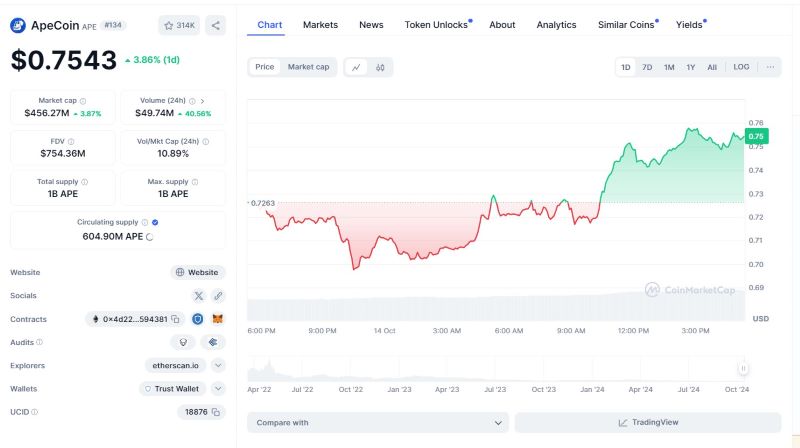Copy the contract address icon
Screen dimensions: 800x448
point(176,319)
